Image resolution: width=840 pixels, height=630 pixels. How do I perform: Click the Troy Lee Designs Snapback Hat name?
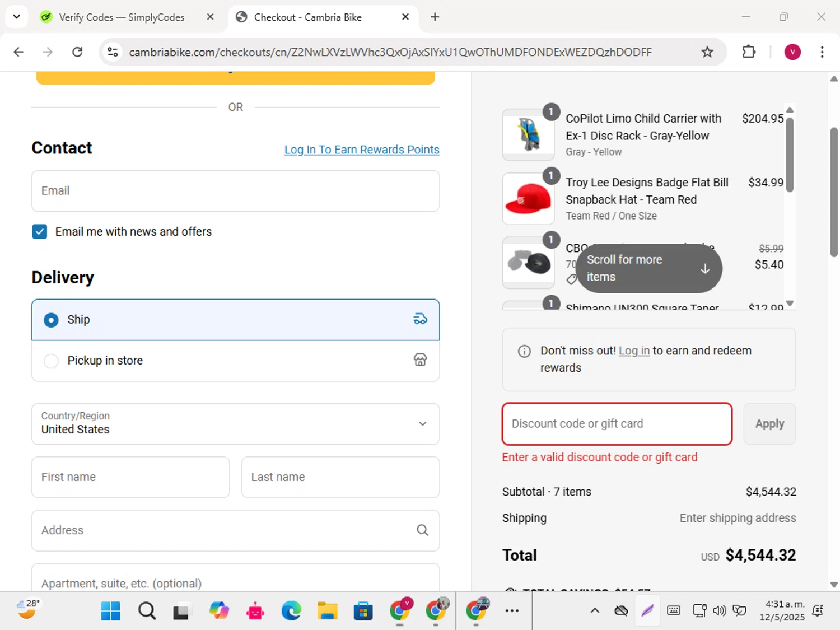[647, 191]
